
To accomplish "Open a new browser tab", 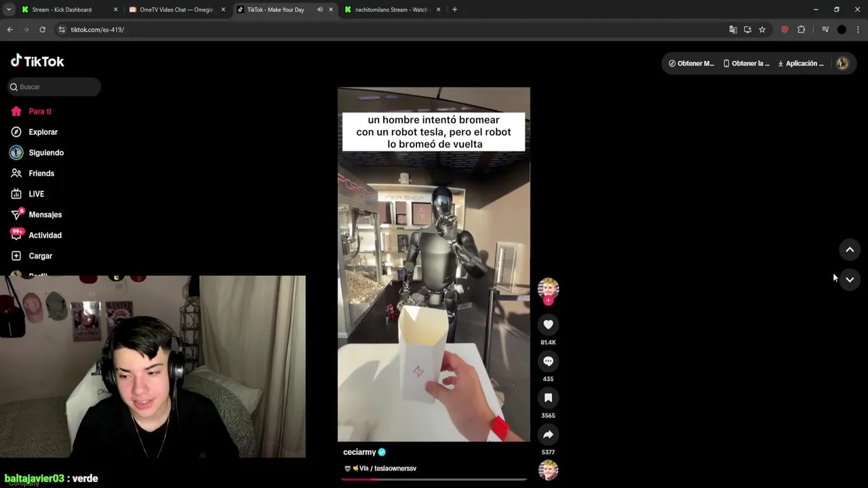I will click(x=454, y=9).
